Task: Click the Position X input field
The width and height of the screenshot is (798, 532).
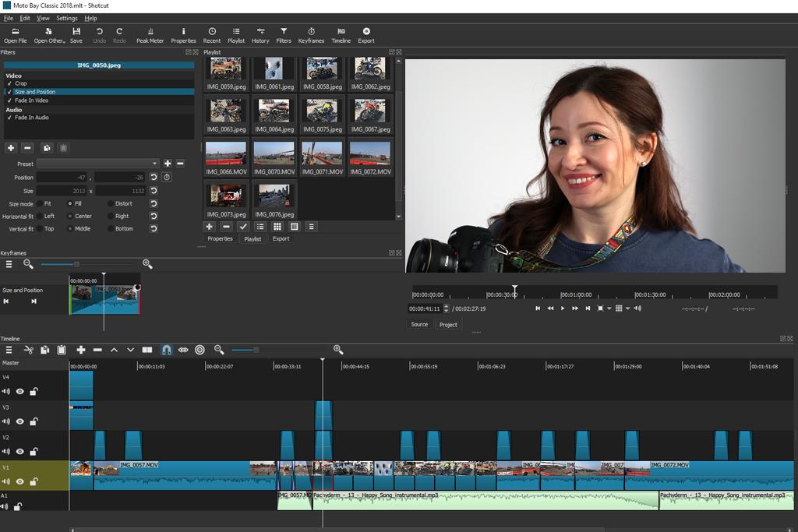Action: click(62, 177)
